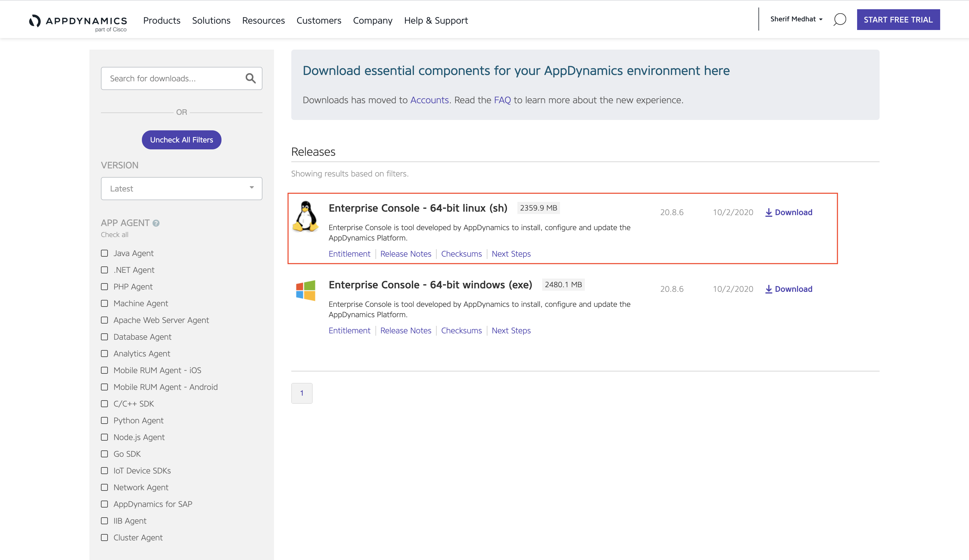Follow the Accounts link in the banner
Screen dimensions: 969x560
tap(429, 100)
